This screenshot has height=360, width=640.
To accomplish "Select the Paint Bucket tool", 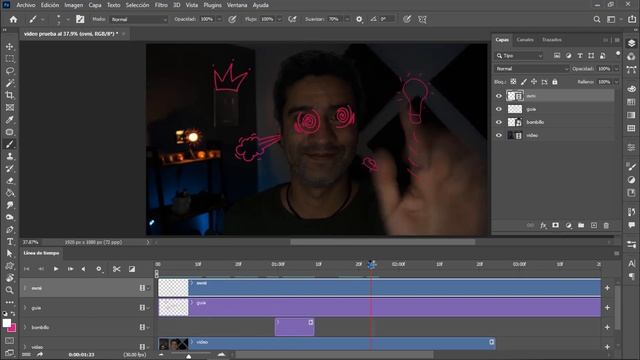I will point(9,193).
